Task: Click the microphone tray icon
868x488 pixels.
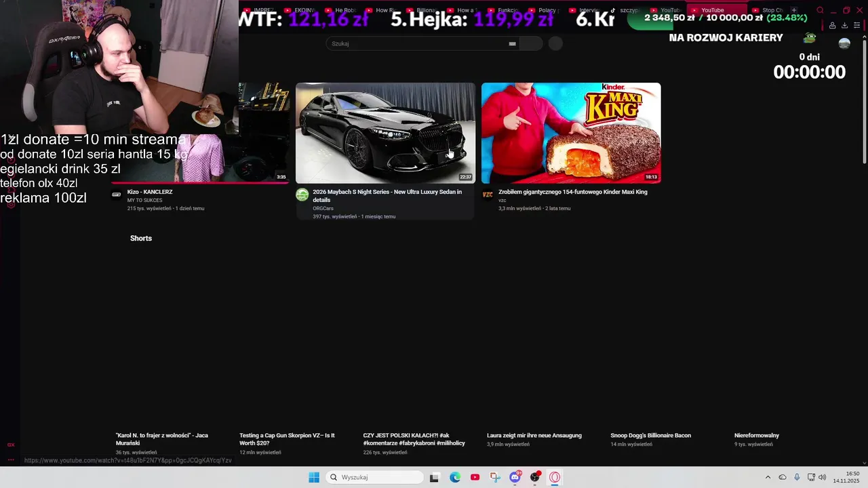Action: click(x=797, y=477)
